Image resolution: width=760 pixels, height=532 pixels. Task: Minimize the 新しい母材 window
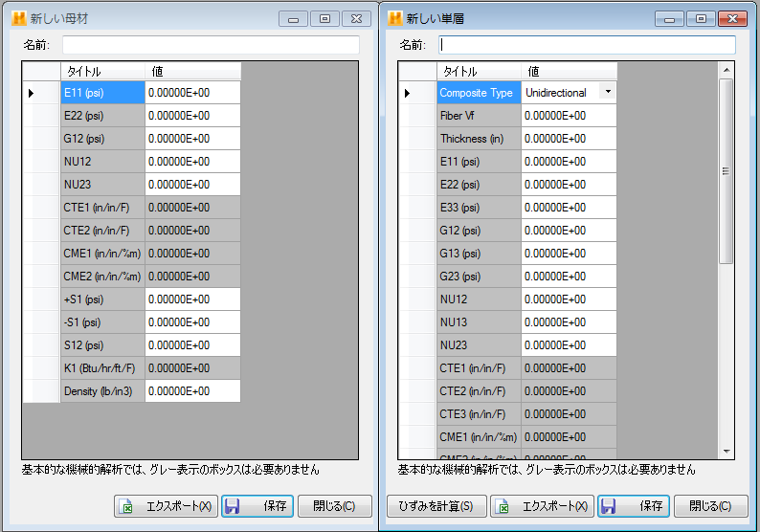(x=293, y=19)
